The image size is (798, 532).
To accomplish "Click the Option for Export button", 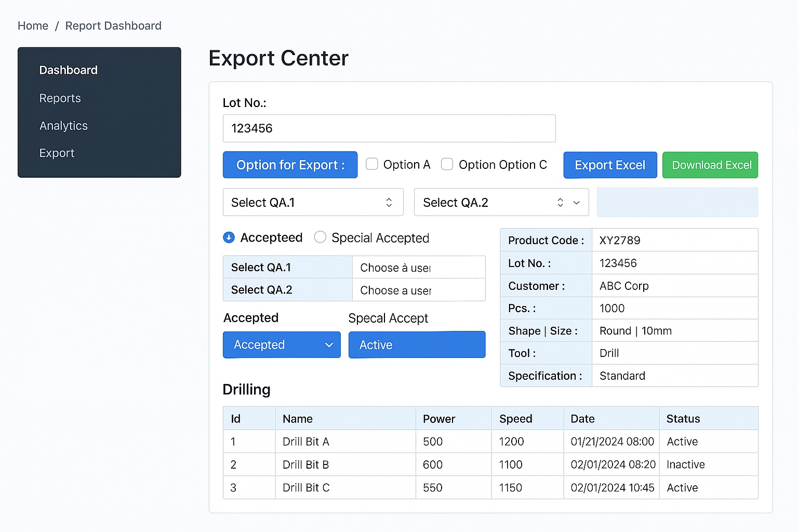I will pos(290,165).
